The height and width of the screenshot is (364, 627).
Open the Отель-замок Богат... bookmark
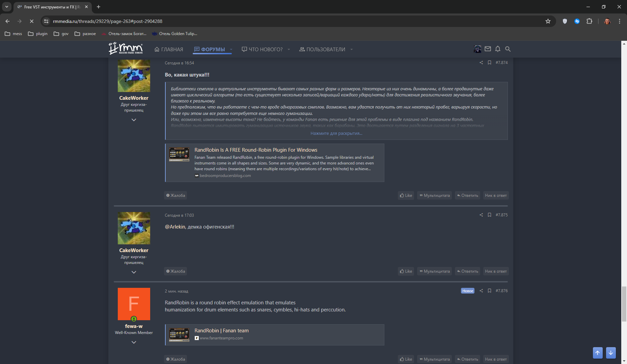pyautogui.click(x=124, y=34)
